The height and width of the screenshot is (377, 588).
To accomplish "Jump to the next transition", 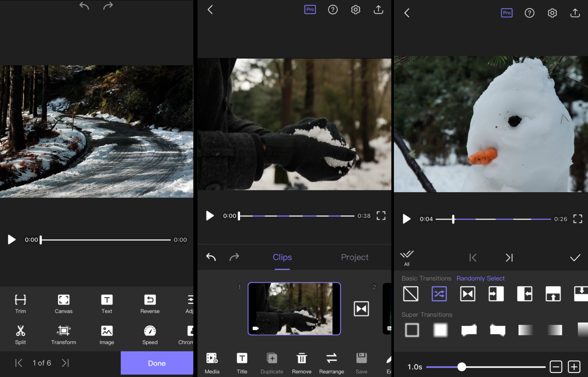I will 509,258.
